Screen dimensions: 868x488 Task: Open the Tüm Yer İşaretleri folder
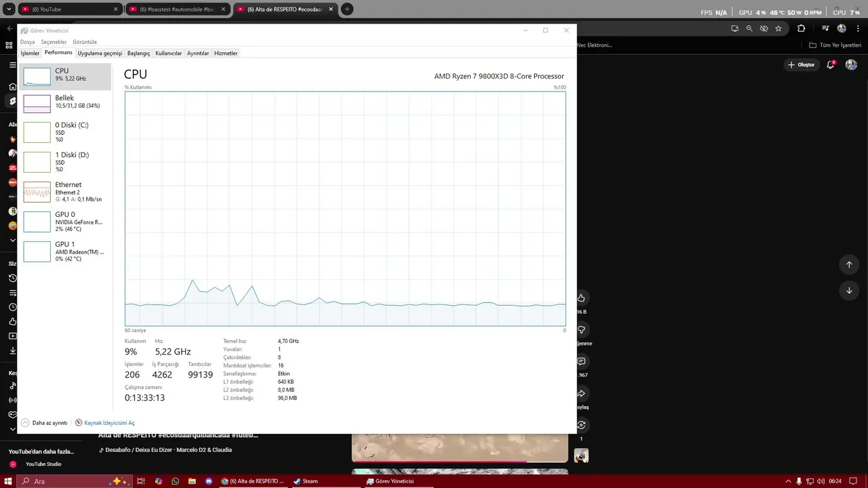[835, 45]
